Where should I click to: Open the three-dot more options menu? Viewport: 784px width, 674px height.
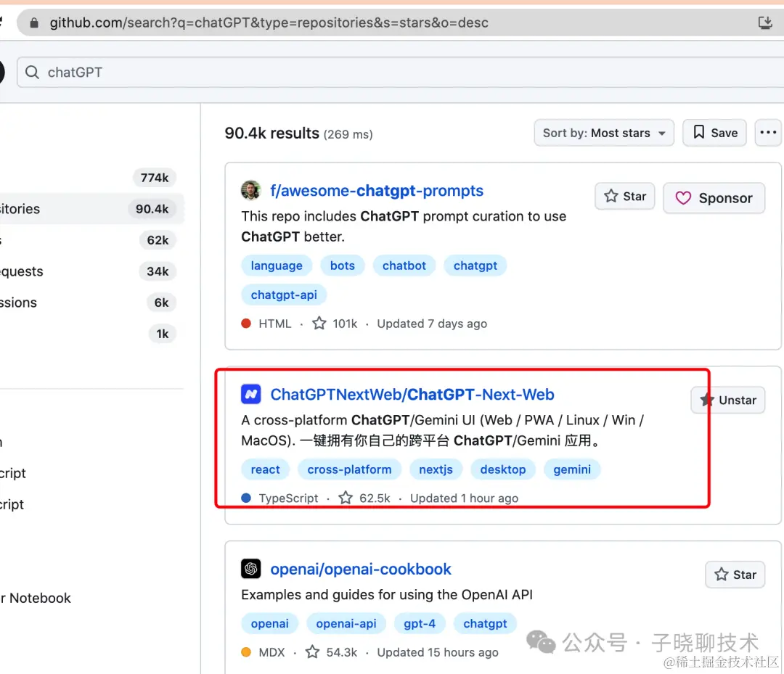click(767, 132)
